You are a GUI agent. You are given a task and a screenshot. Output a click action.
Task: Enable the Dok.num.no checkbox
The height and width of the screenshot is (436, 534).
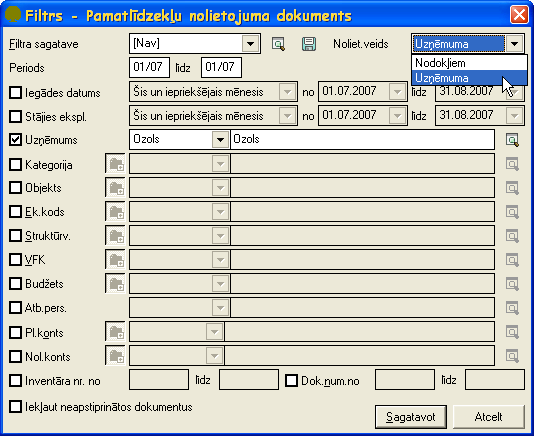[292, 380]
